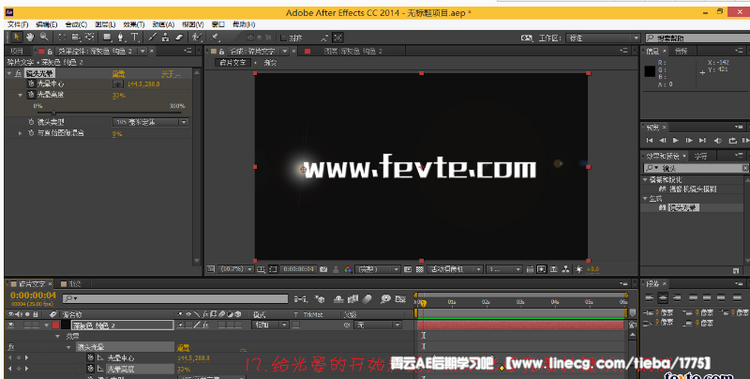The image size is (750, 379).
Task: Toggle stopwatch for 光晕亮度 in Effect Controls
Action: click(x=31, y=95)
